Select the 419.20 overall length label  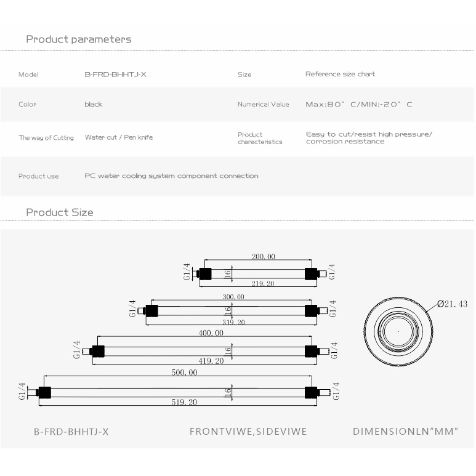pos(211,361)
